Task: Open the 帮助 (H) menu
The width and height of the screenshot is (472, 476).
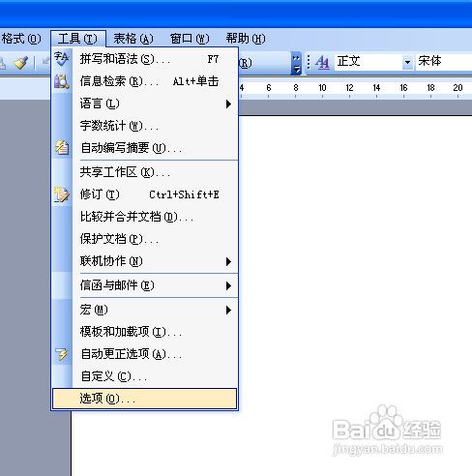Action: coord(246,39)
